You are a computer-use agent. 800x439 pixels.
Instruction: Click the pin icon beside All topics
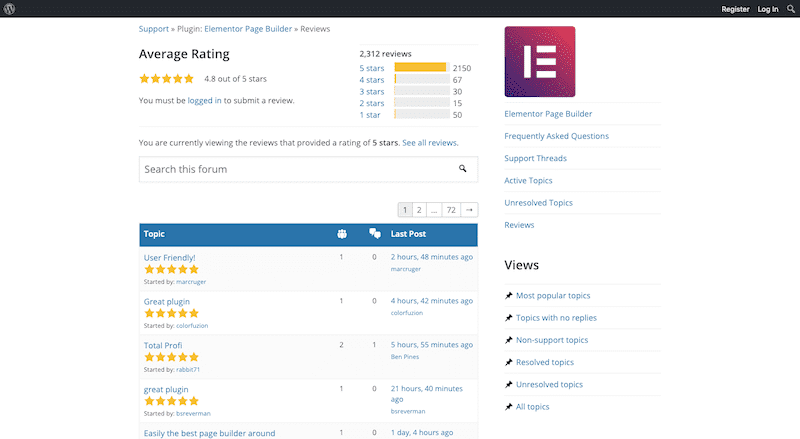click(508, 407)
